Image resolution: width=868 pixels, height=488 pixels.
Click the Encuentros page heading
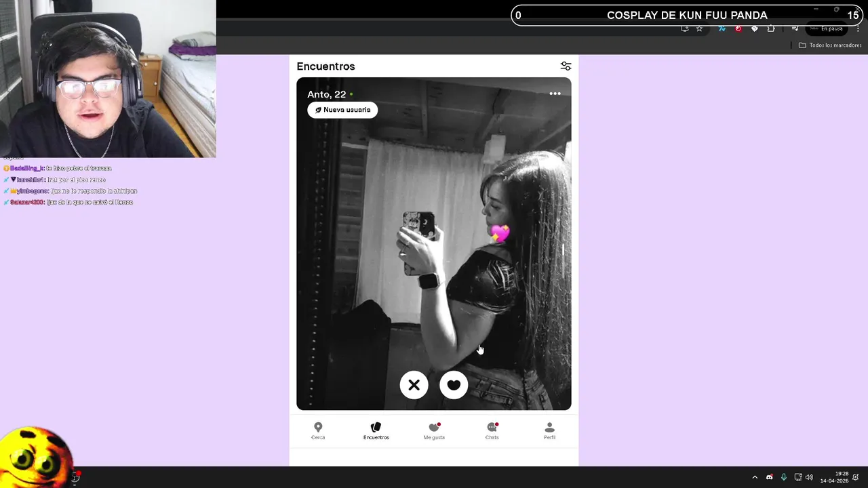pos(325,66)
